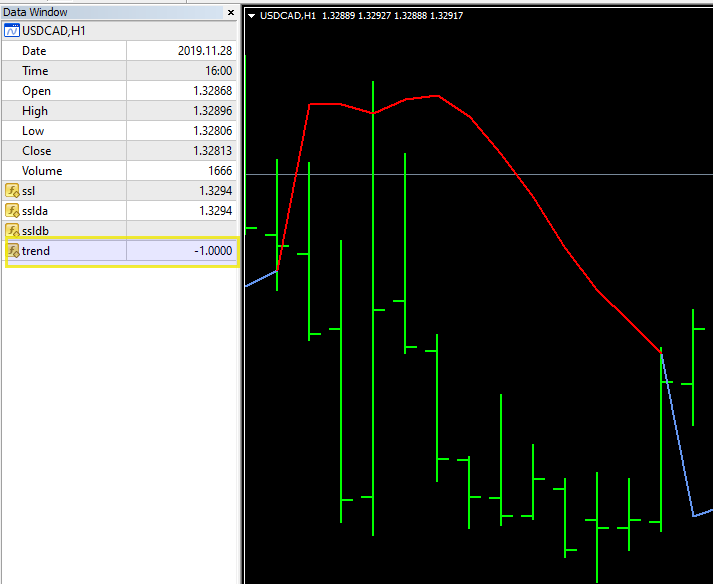
Task: Select the Low row label
Action: [33, 131]
